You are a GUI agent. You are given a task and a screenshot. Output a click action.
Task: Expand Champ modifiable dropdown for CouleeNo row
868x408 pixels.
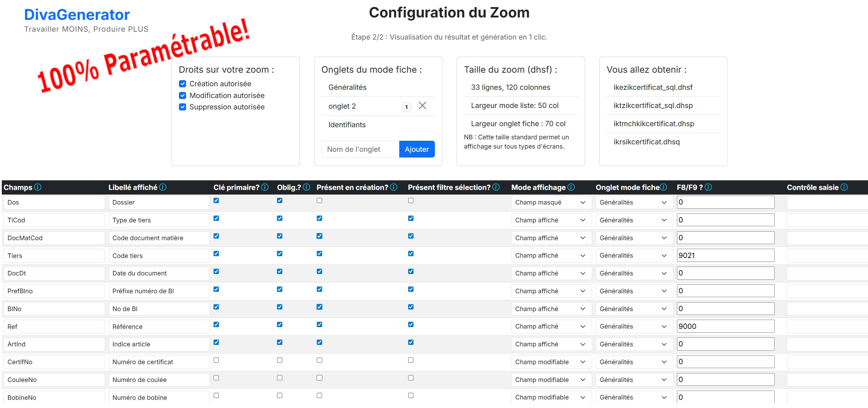[551, 379]
